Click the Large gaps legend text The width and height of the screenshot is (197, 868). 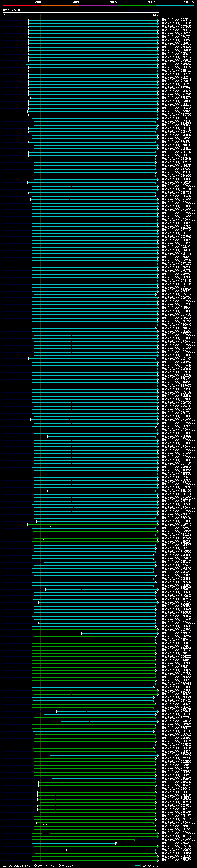coord(38,865)
